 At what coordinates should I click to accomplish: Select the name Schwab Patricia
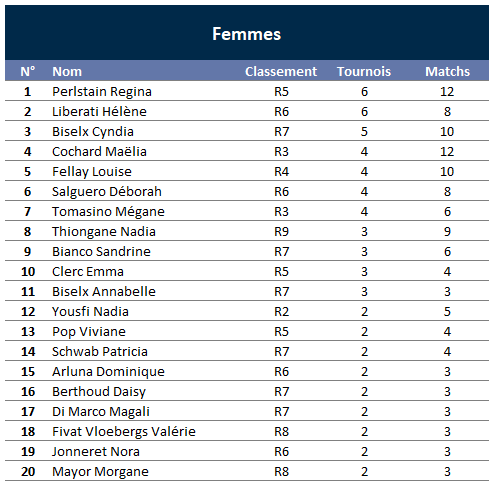(x=100, y=351)
